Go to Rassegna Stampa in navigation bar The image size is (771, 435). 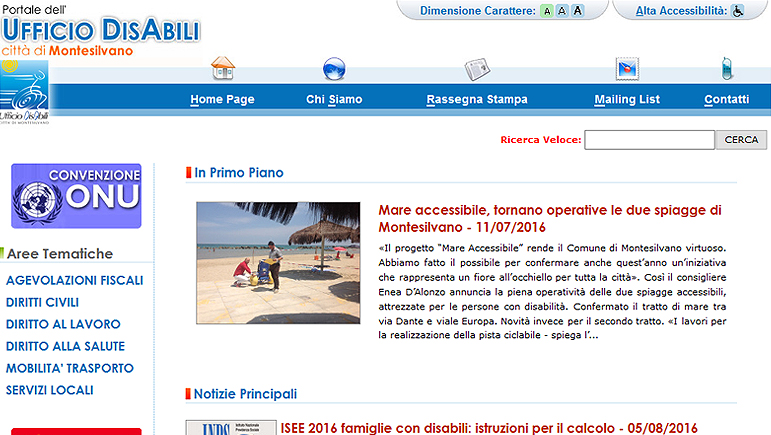pyautogui.click(x=477, y=99)
